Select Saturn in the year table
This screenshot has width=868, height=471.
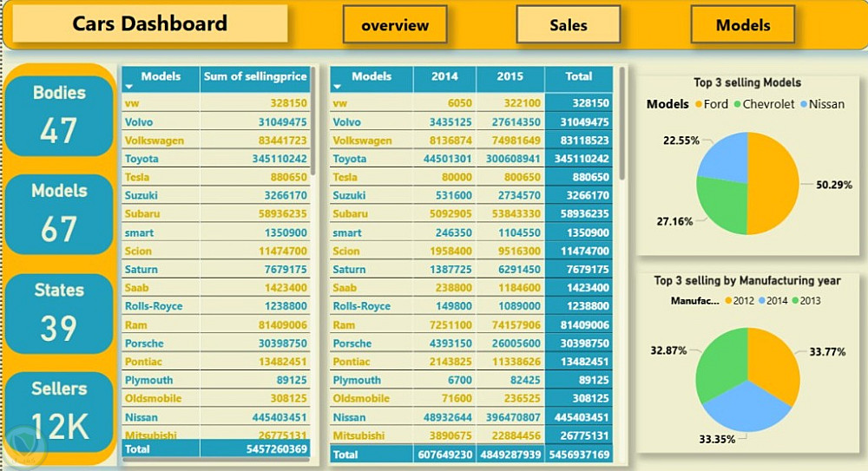point(349,270)
